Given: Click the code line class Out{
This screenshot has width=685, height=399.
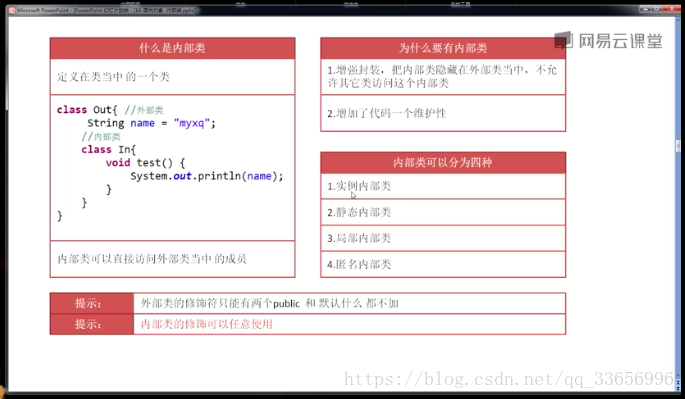Looking at the screenshot, I should tap(87, 110).
